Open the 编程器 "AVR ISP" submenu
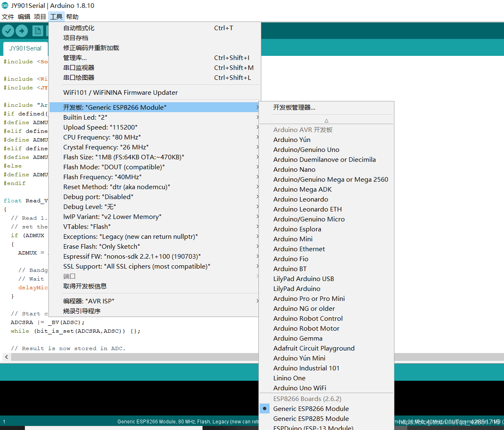The image size is (504, 430). (155, 301)
